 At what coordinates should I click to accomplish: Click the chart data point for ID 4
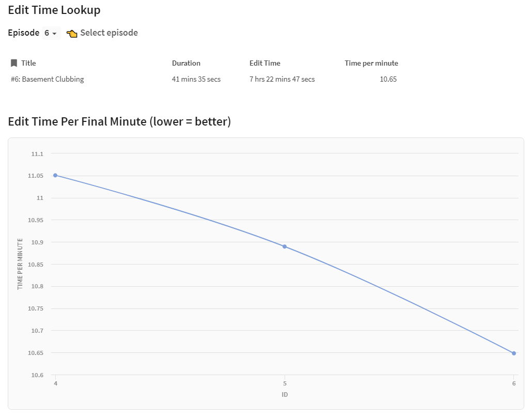coord(55,175)
